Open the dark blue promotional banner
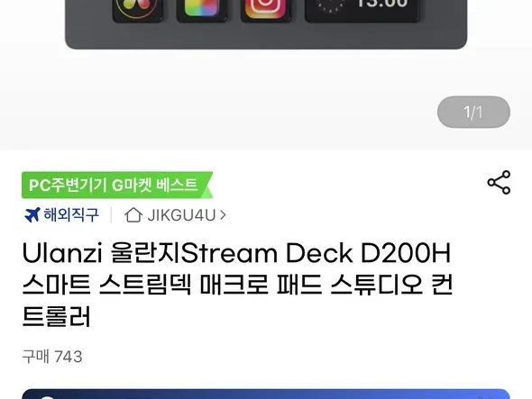Viewport: 532px width, 399px height. click(266, 394)
